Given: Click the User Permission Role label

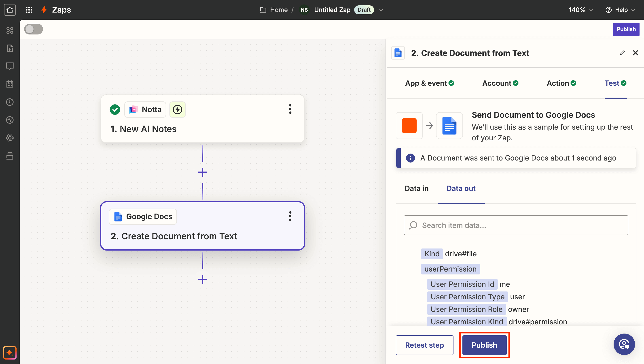Looking at the screenshot, I should click(x=466, y=309).
